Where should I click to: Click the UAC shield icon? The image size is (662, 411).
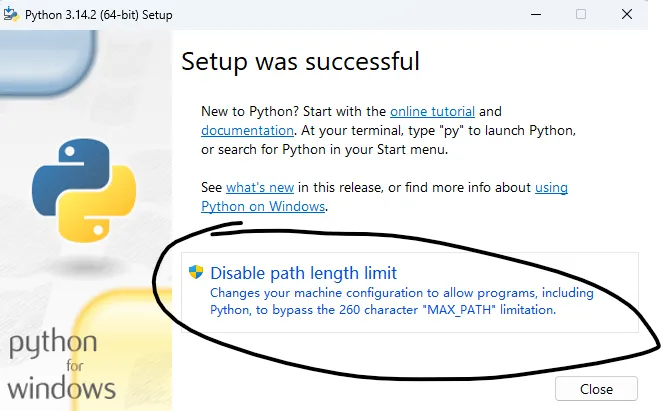click(196, 272)
